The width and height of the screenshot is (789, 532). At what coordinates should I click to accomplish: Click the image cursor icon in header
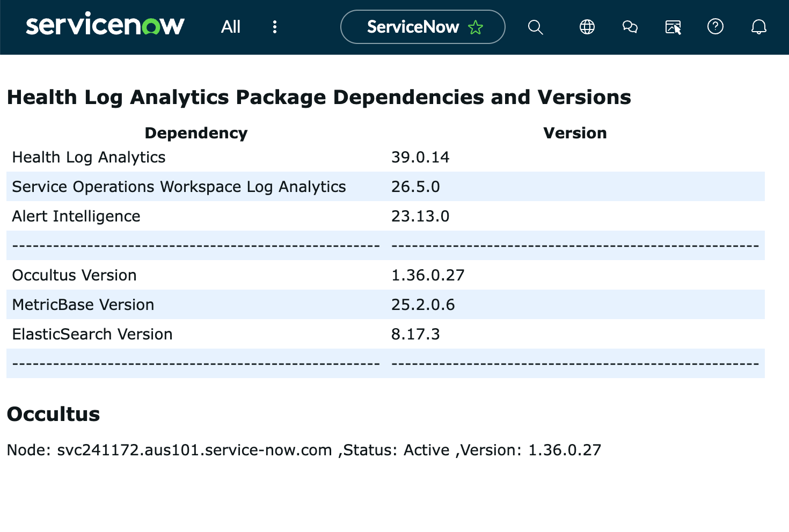[673, 27]
